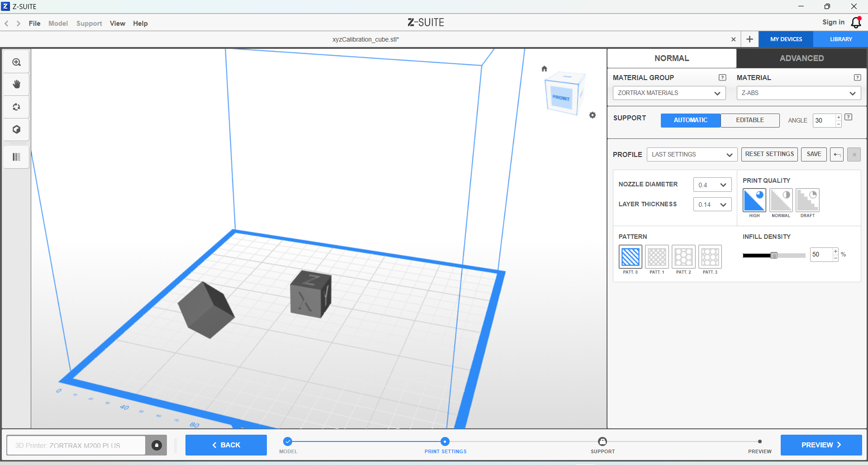Click the PRINT SETTINGS step marker
Image resolution: width=868 pixels, height=465 pixels.
click(x=445, y=441)
